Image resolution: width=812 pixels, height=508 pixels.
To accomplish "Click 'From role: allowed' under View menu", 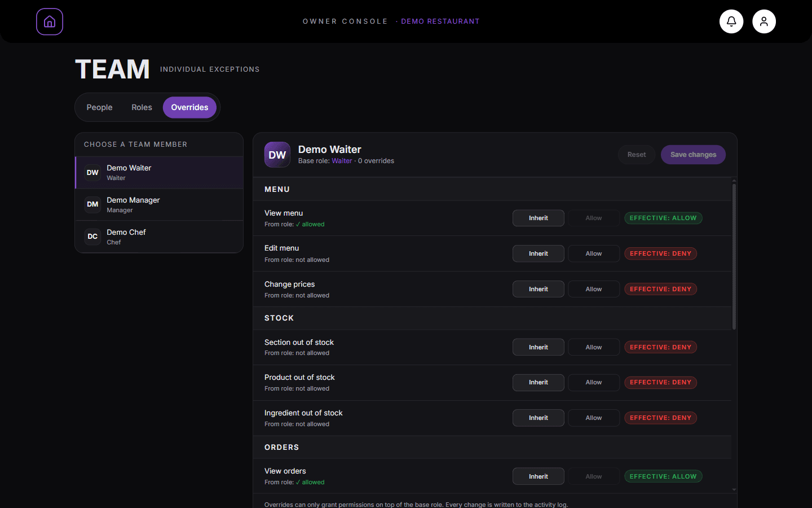I will (294, 224).
